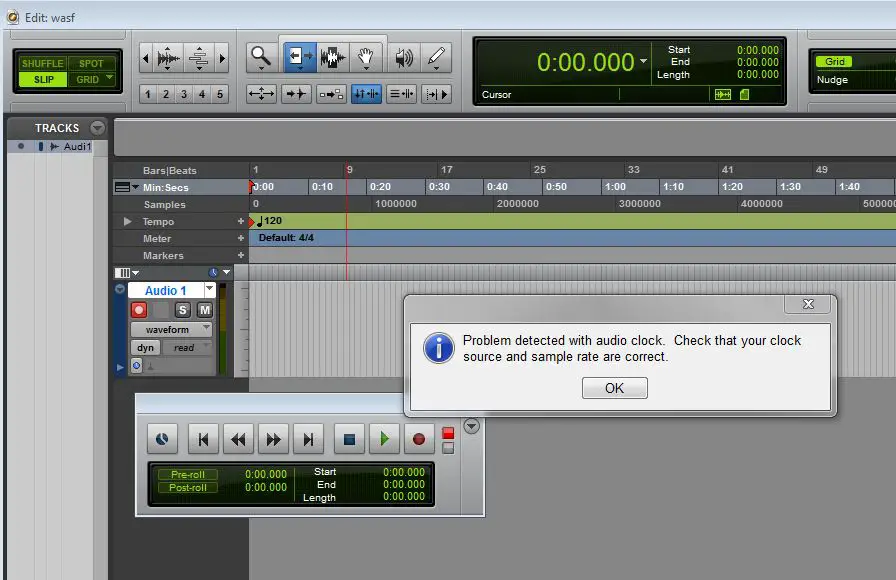The width and height of the screenshot is (896, 580).
Task: Select the Pencil tool
Action: pyautogui.click(x=435, y=58)
